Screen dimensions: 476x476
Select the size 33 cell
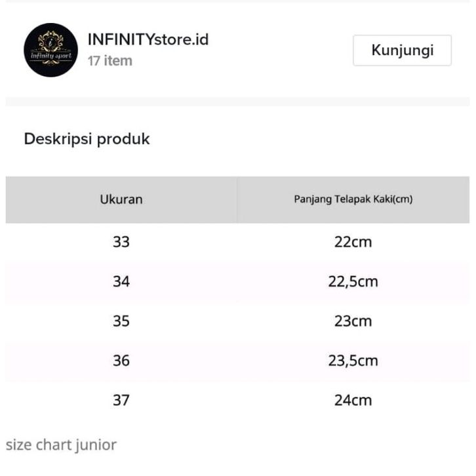(x=121, y=242)
